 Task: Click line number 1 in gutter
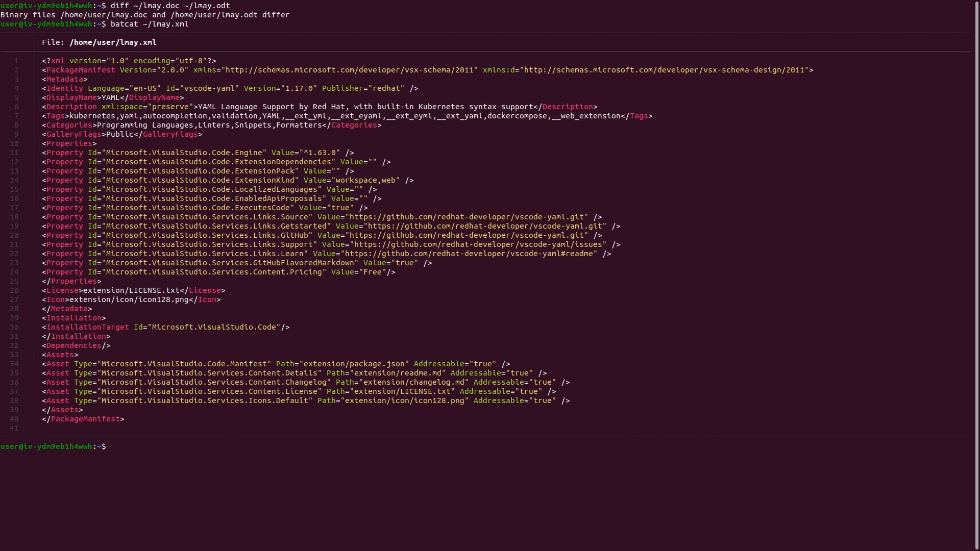(16, 61)
